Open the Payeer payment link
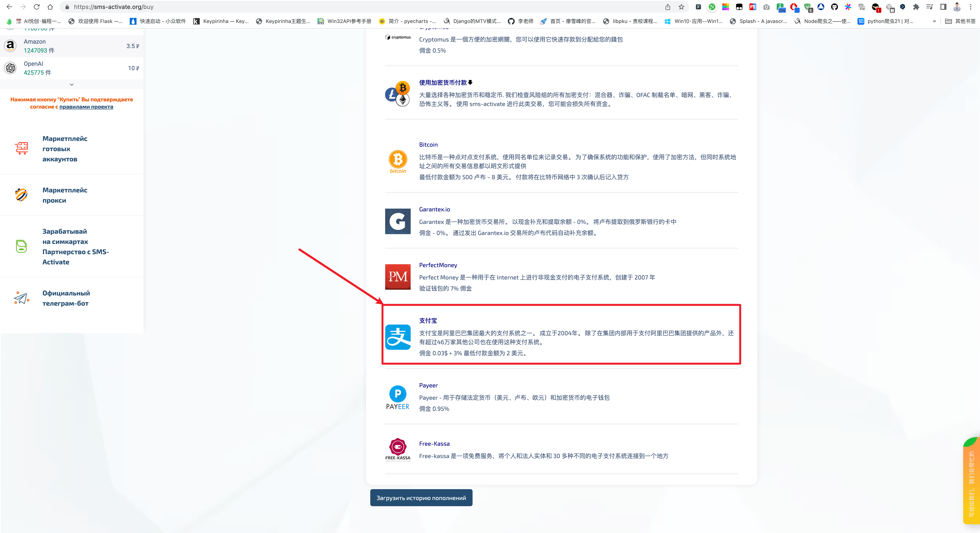 [x=428, y=385]
